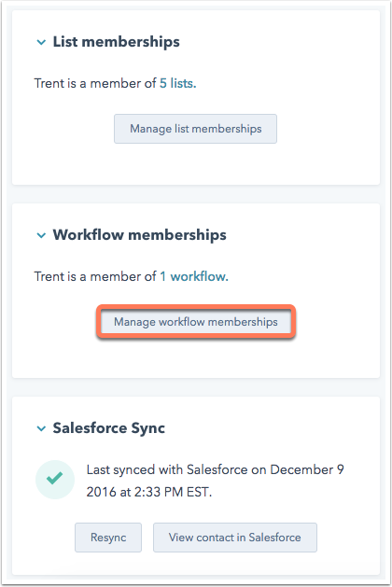Click 'Trent is a member of' text above Manage workflow memberships
The width and height of the screenshot is (392, 587).
[95, 276]
